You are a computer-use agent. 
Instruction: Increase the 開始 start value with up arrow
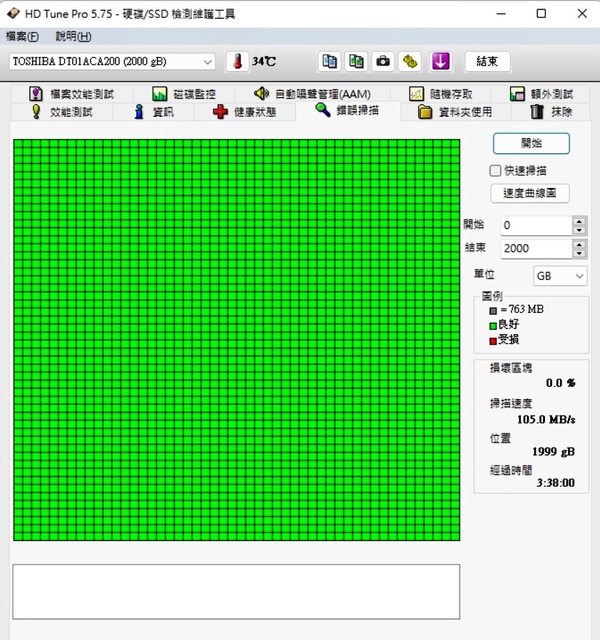(579, 221)
